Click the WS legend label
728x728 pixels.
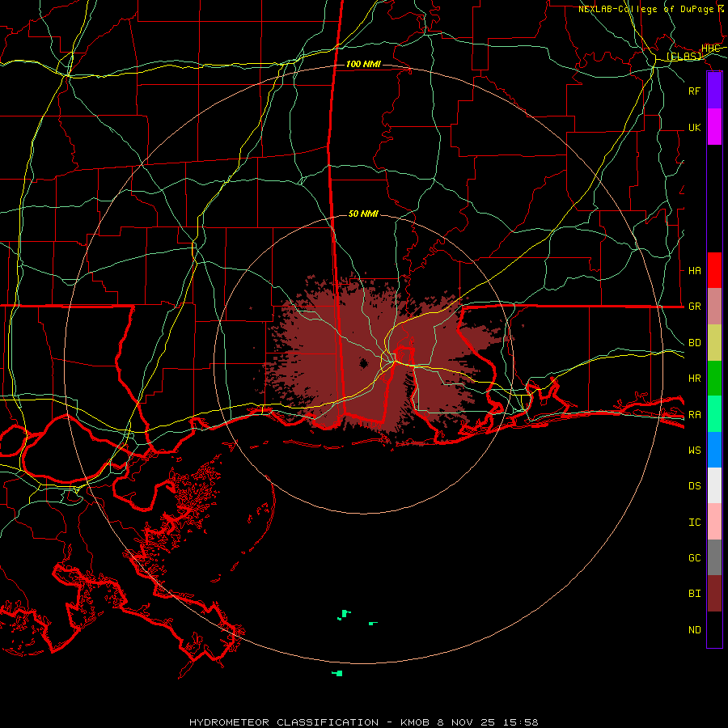coord(694,450)
